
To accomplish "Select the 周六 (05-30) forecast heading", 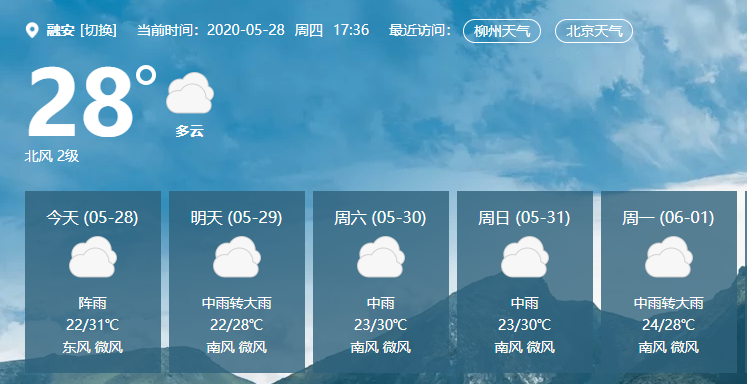I will (381, 218).
